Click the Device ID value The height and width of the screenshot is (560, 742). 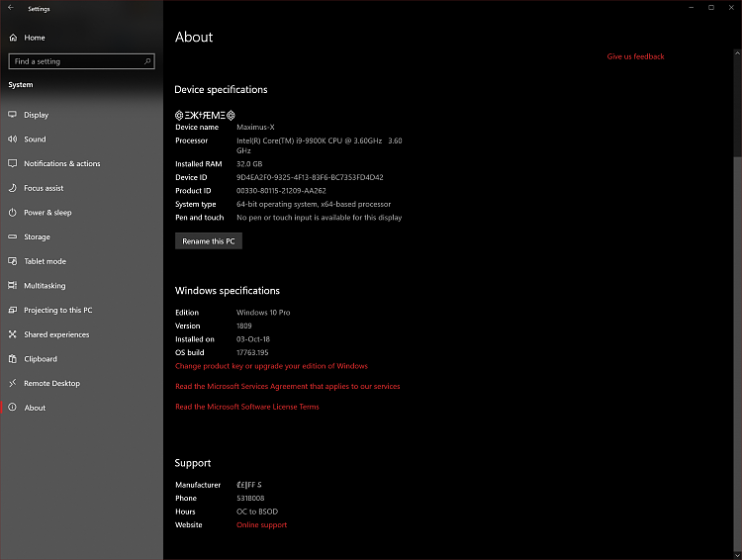(x=310, y=177)
